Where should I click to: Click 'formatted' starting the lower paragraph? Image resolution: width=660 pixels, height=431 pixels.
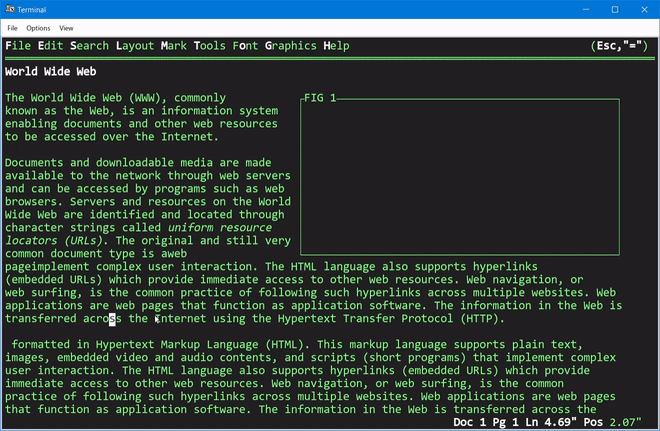(x=41, y=344)
